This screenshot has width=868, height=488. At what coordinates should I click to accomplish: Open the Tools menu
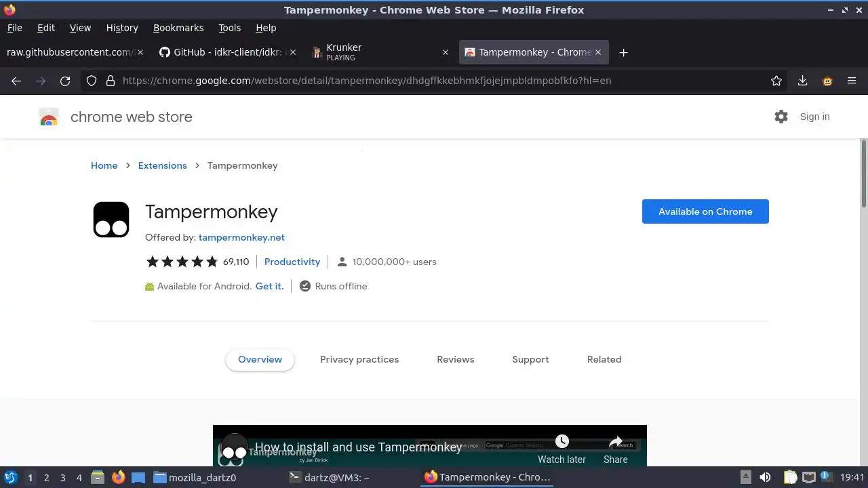coord(229,28)
